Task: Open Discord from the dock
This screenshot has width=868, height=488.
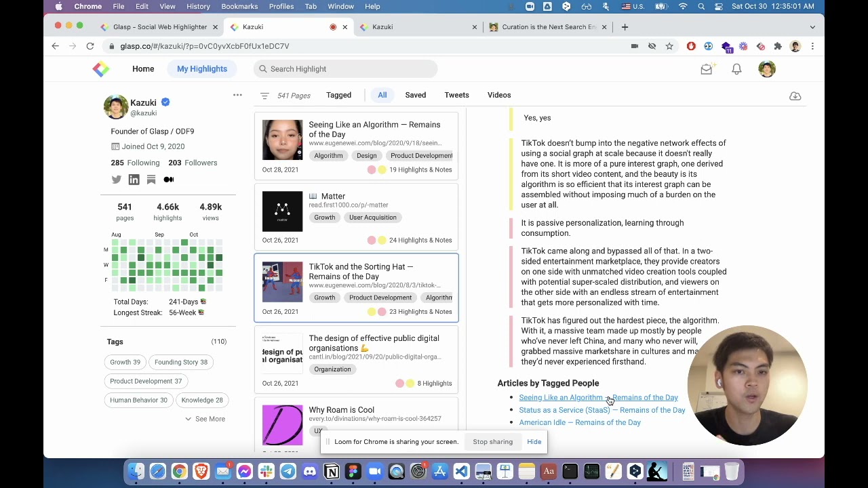Action: (x=310, y=471)
